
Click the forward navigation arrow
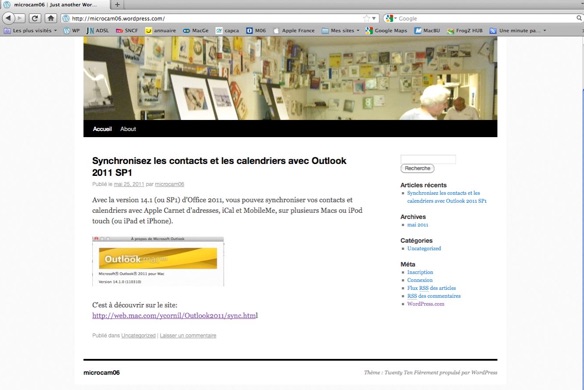point(20,18)
